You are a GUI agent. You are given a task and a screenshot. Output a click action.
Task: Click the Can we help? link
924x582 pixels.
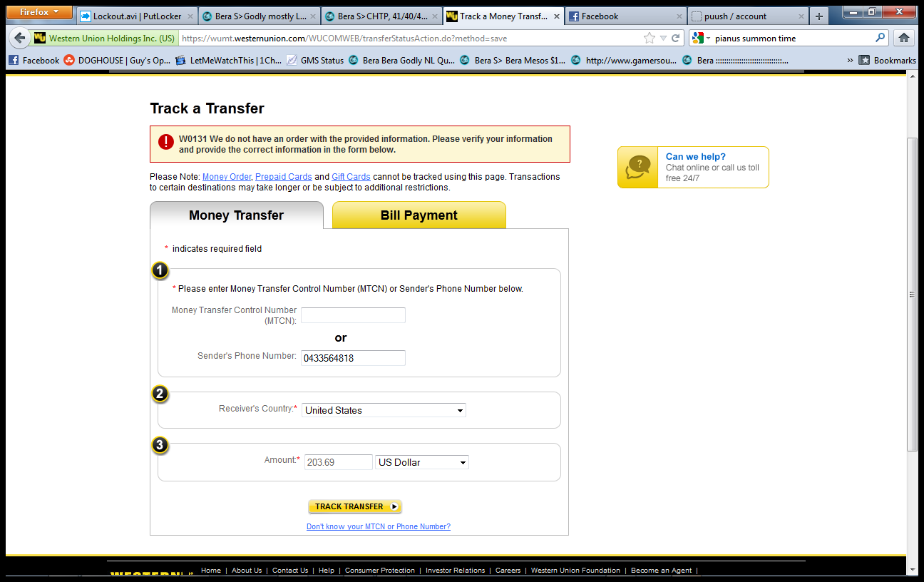tap(696, 157)
